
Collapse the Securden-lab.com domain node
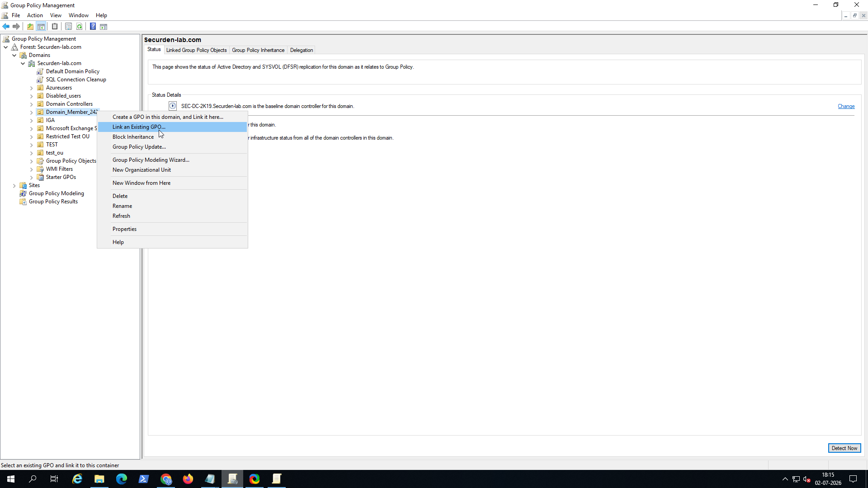click(x=23, y=63)
